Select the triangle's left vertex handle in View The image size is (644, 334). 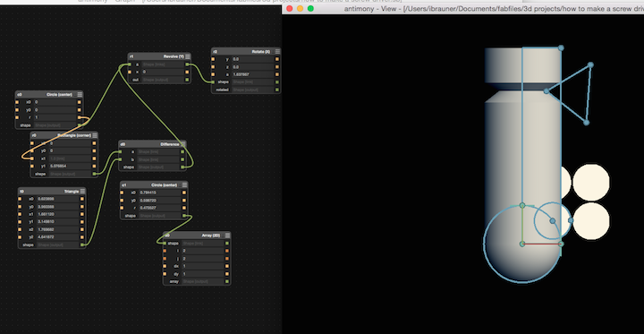[x=547, y=91]
